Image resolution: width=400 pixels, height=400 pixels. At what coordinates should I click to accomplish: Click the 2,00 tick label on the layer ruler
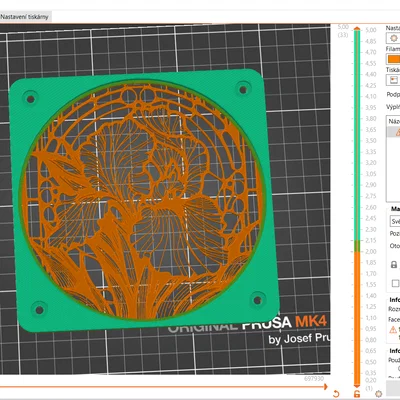click(x=371, y=252)
